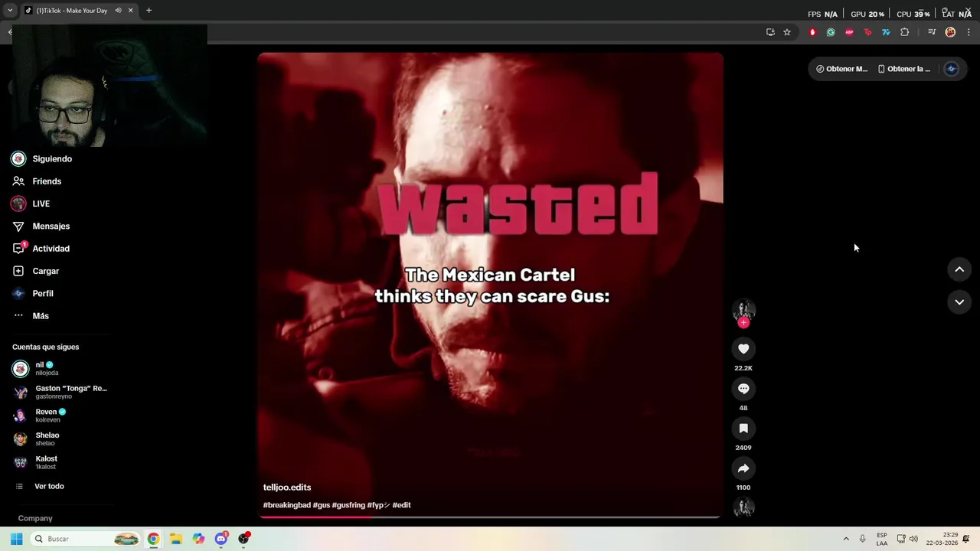Viewport: 980px width, 551px height.
Task: Go to next video with down chevron
Action: pyautogui.click(x=959, y=302)
